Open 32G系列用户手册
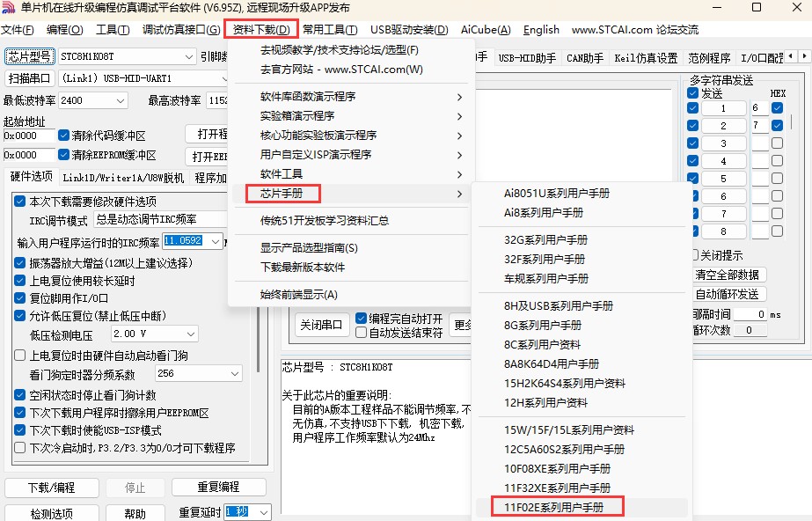Viewport: 812px width, 521px height. coord(582,239)
